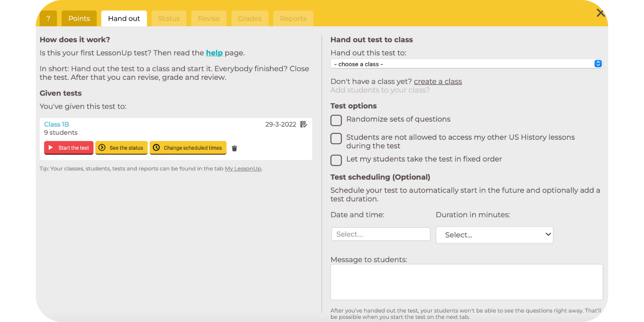644x322 pixels.
Task: Open the My LessonUp link
Action: point(243,169)
